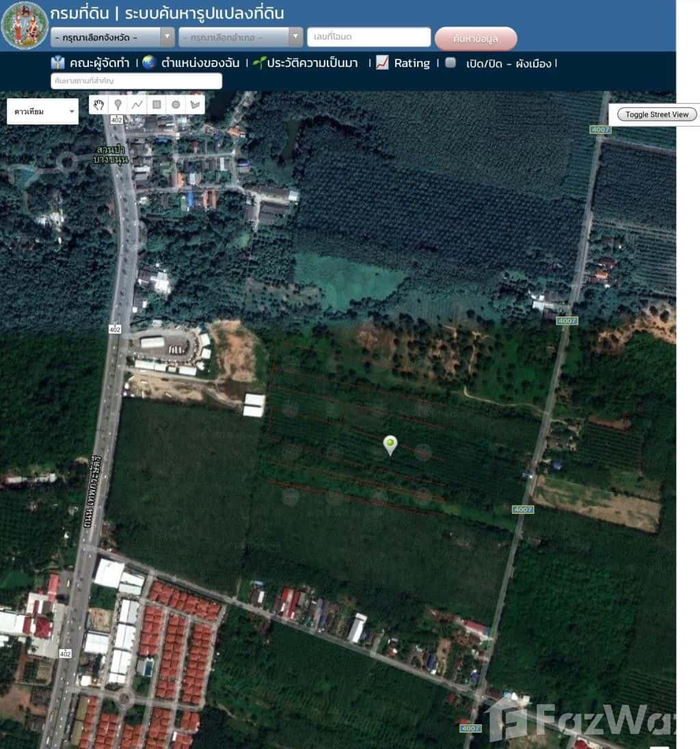Expand the ดาวเทียม map type dropdown
This screenshot has width=700, height=749.
point(42,111)
